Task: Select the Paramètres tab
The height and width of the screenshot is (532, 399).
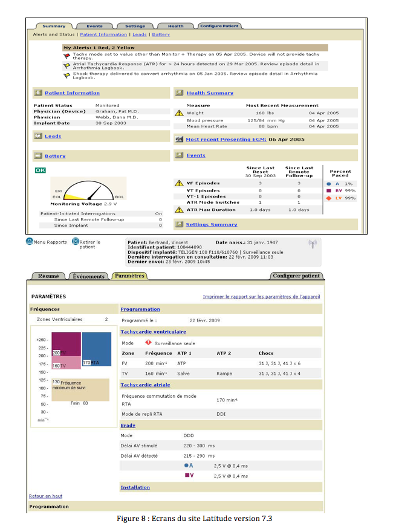Action: coord(129,276)
